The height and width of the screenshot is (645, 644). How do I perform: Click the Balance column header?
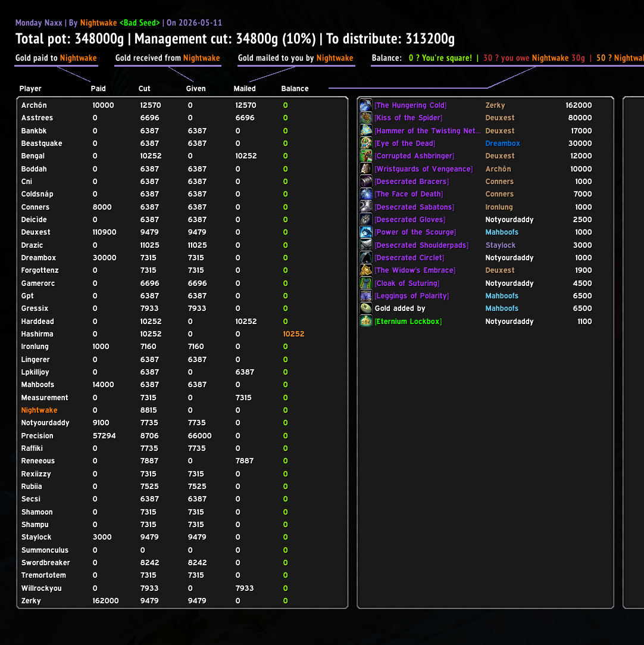point(295,88)
